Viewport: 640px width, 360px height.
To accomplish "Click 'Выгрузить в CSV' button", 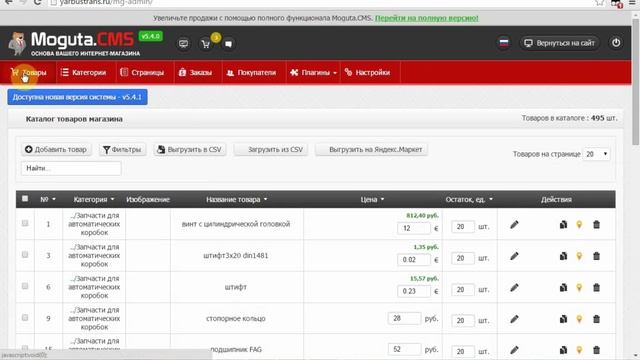I will [x=190, y=150].
